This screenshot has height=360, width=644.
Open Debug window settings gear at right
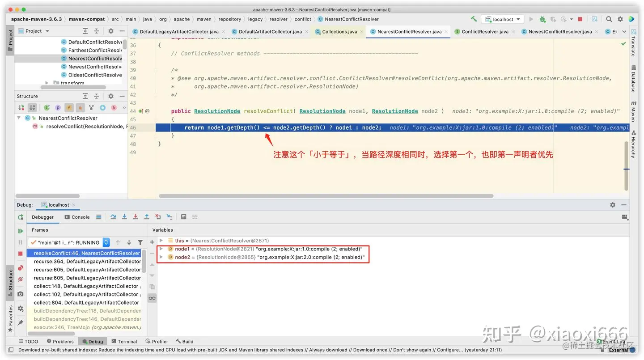613,205
